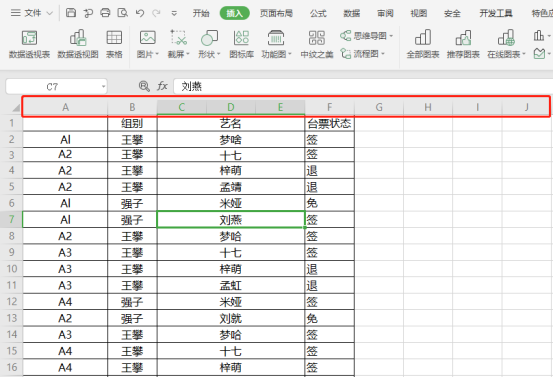
Task: Click the Print icon in quick toolbar
Action: (105, 13)
